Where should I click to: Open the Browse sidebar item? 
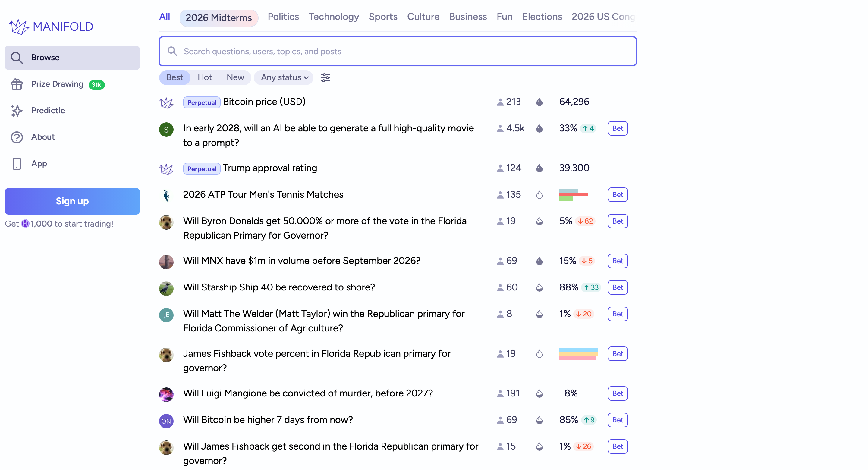(x=72, y=58)
